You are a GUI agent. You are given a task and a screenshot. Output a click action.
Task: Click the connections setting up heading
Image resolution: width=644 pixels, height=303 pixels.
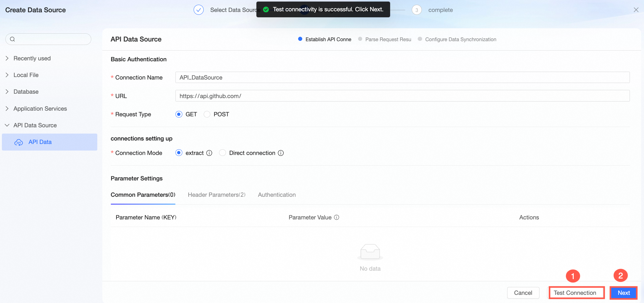coord(142,139)
